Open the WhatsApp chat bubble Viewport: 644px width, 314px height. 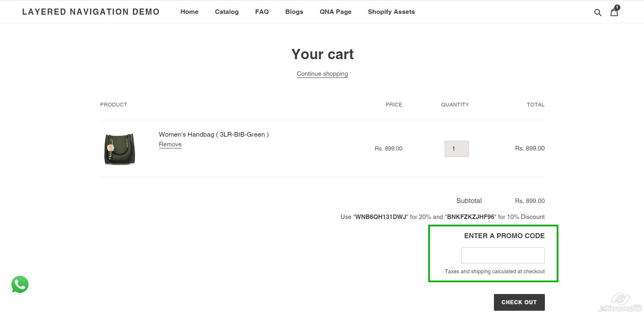20,285
